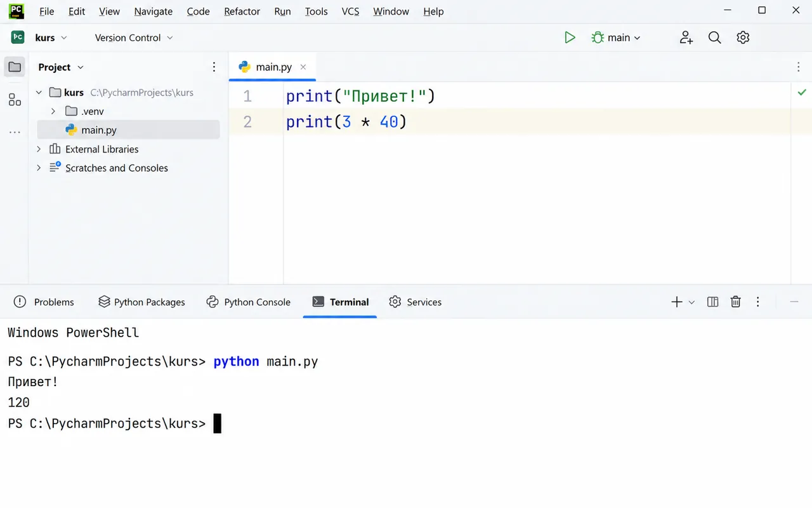Open the Tools menu

click(x=316, y=11)
